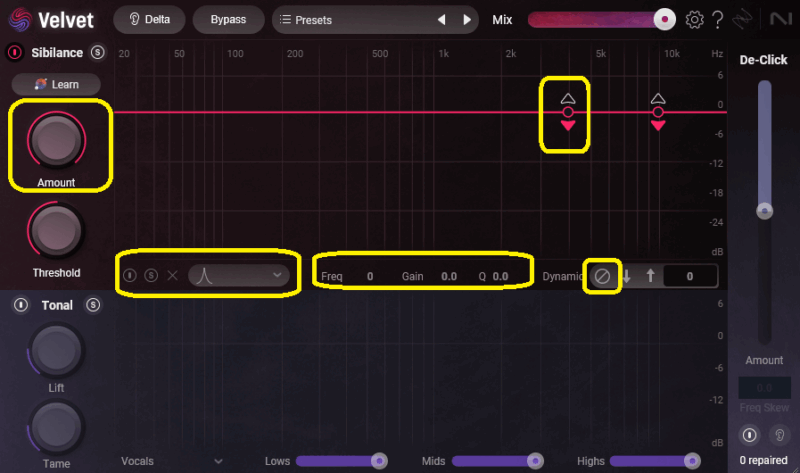The image size is (800, 473).
Task: Open the filter shape dropdown
Action: [x=240, y=275]
